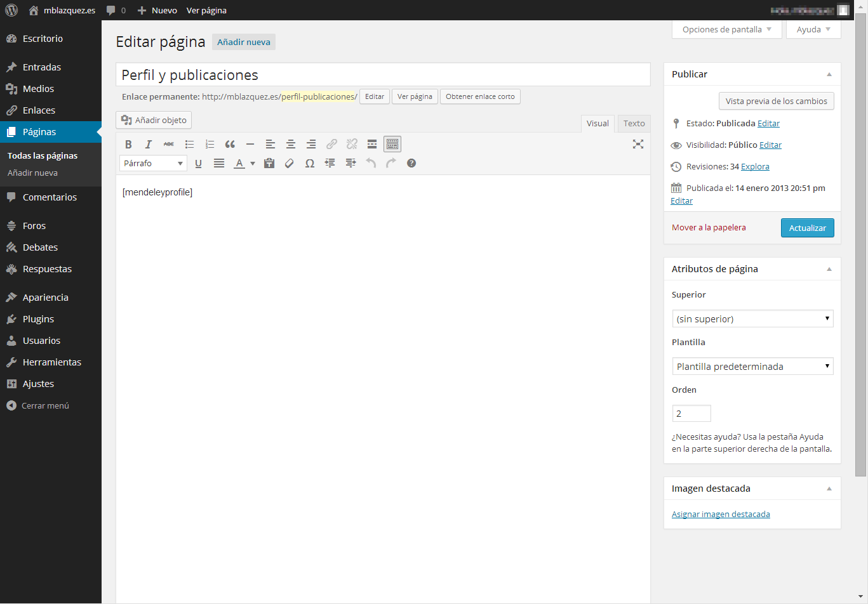Underline the selected text
This screenshot has width=868, height=604.
198,163
